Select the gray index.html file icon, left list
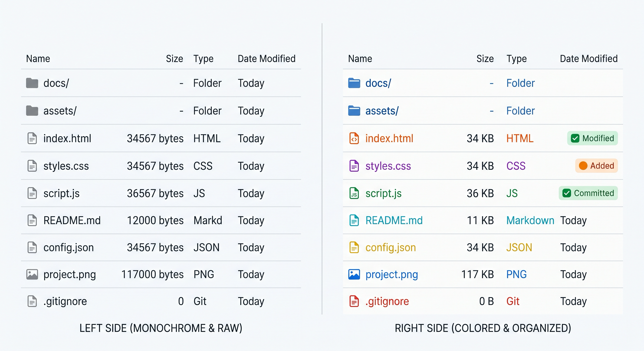This screenshot has width=644, height=351. coord(32,138)
